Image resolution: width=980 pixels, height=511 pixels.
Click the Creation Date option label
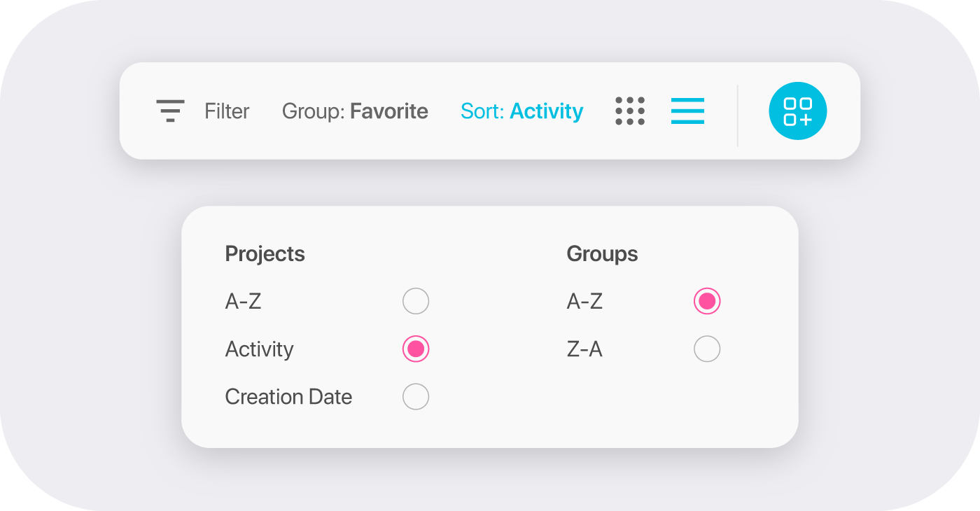[x=288, y=397]
